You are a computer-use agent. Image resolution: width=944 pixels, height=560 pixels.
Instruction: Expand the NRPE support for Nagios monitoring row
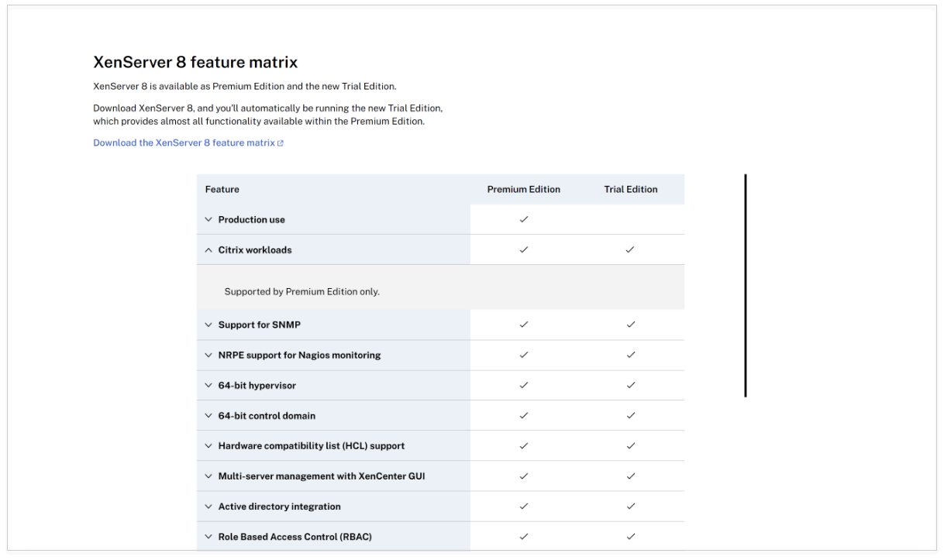tap(208, 355)
